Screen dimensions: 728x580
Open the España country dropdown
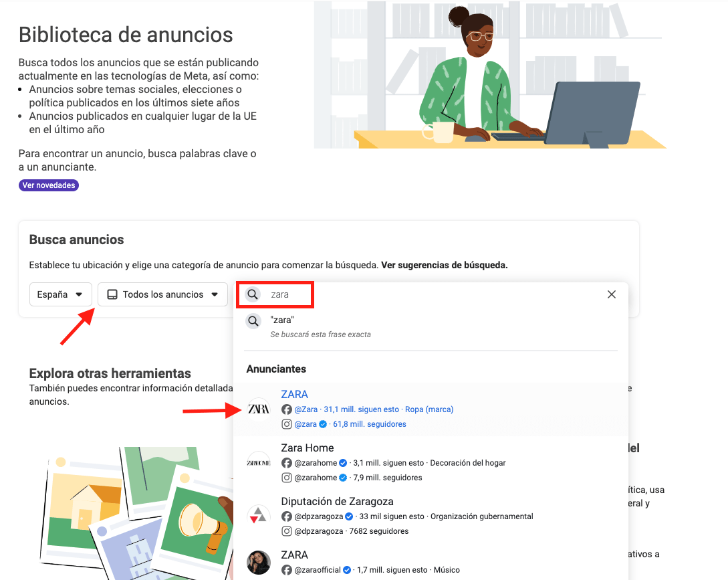click(x=60, y=294)
